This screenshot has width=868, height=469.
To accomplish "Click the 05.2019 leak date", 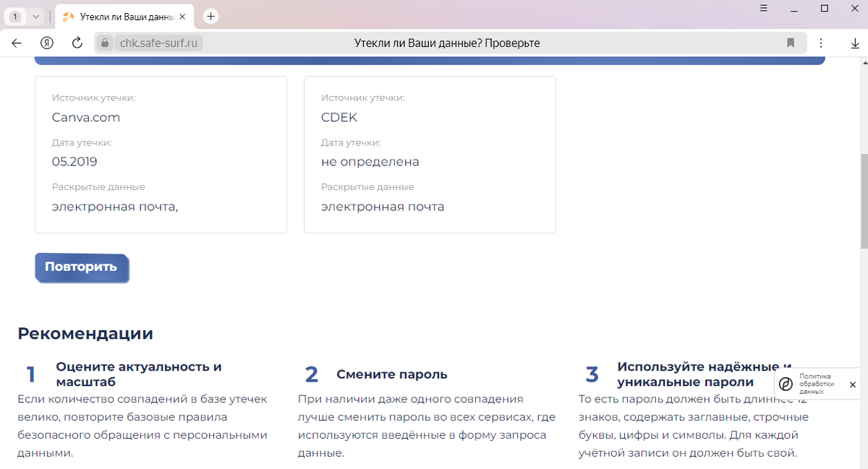I will click(75, 162).
